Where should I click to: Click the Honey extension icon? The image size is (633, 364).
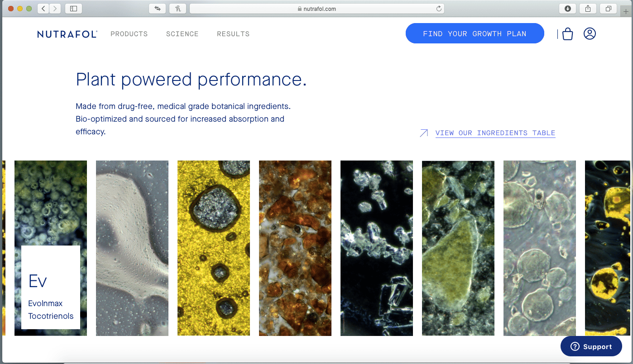coord(177,9)
